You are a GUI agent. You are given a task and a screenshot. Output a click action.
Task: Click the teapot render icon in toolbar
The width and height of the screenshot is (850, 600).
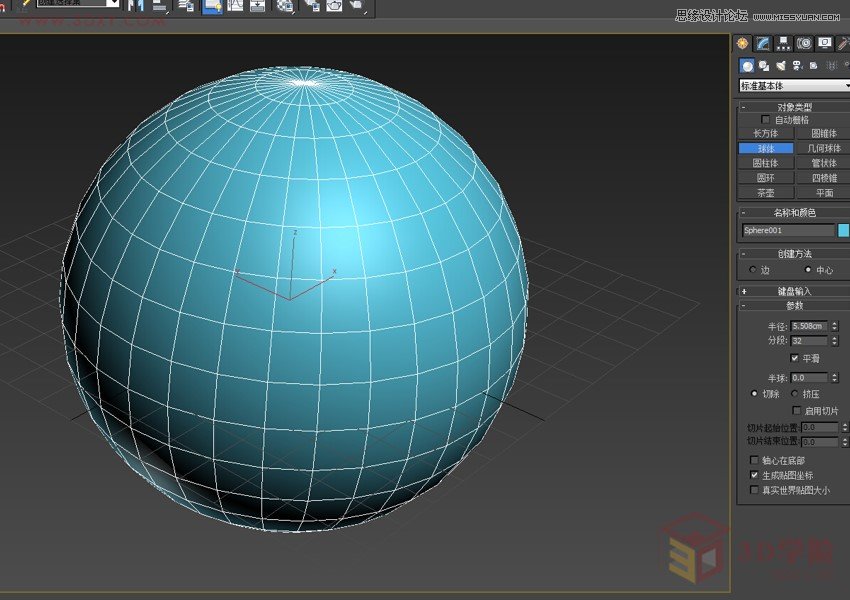[x=334, y=6]
